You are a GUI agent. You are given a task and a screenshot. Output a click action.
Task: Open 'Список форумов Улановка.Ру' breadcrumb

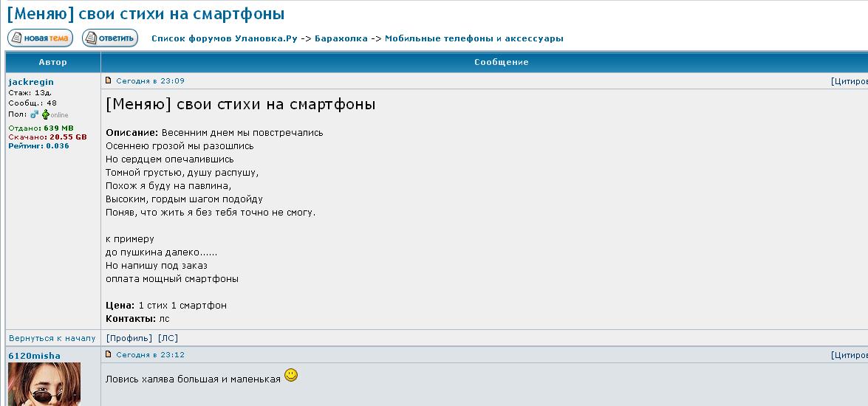coord(224,38)
